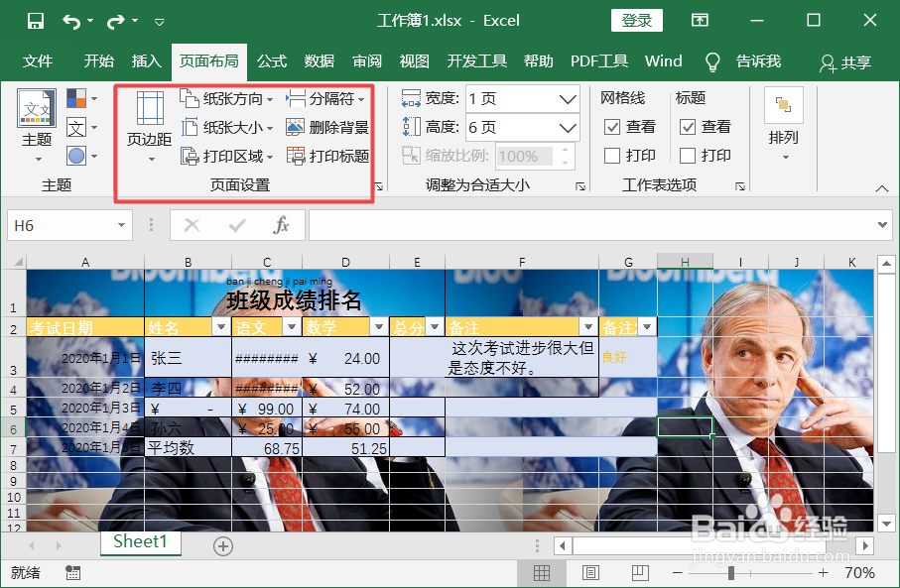Zoom out with the minus button
The image size is (900, 588).
[x=678, y=572]
